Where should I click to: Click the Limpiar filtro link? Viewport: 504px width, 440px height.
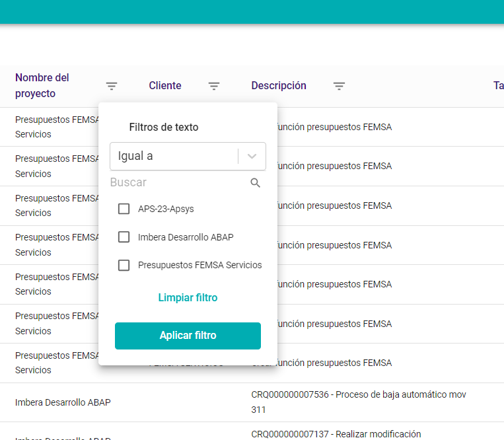(188, 298)
